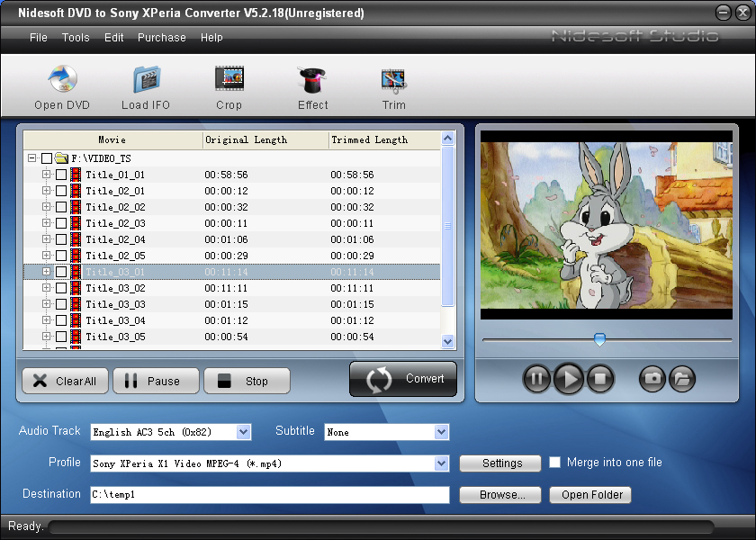Image resolution: width=756 pixels, height=540 pixels.
Task: Play the preview video
Action: pyautogui.click(x=569, y=379)
